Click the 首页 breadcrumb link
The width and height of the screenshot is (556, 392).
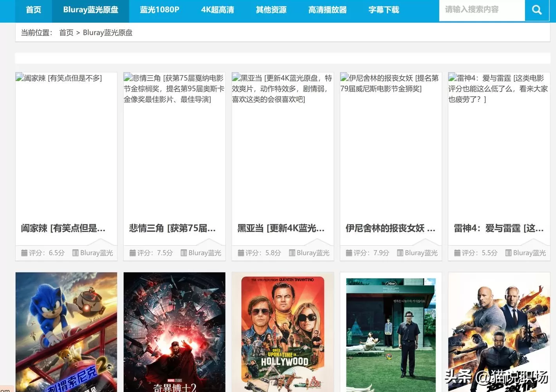(x=66, y=33)
